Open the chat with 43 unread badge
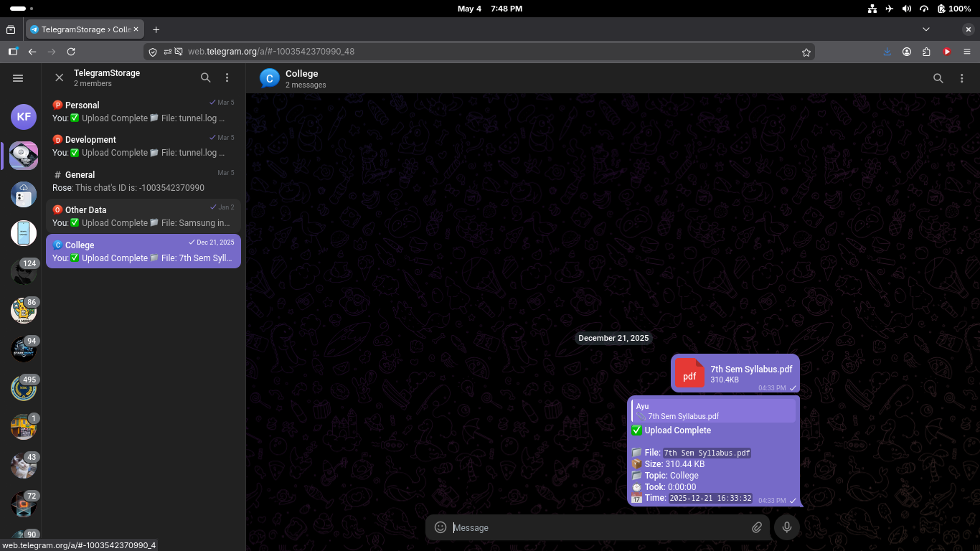The width and height of the screenshot is (980, 551). coord(24,465)
